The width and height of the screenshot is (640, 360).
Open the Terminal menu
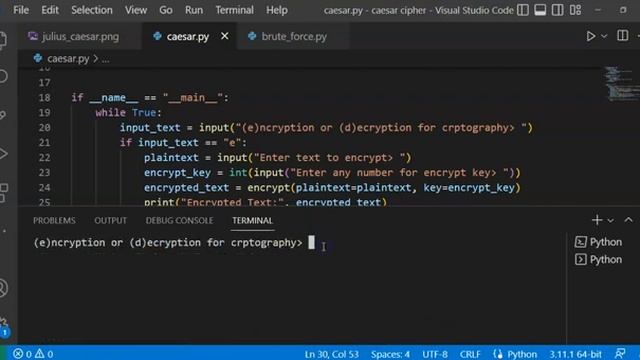click(234, 10)
